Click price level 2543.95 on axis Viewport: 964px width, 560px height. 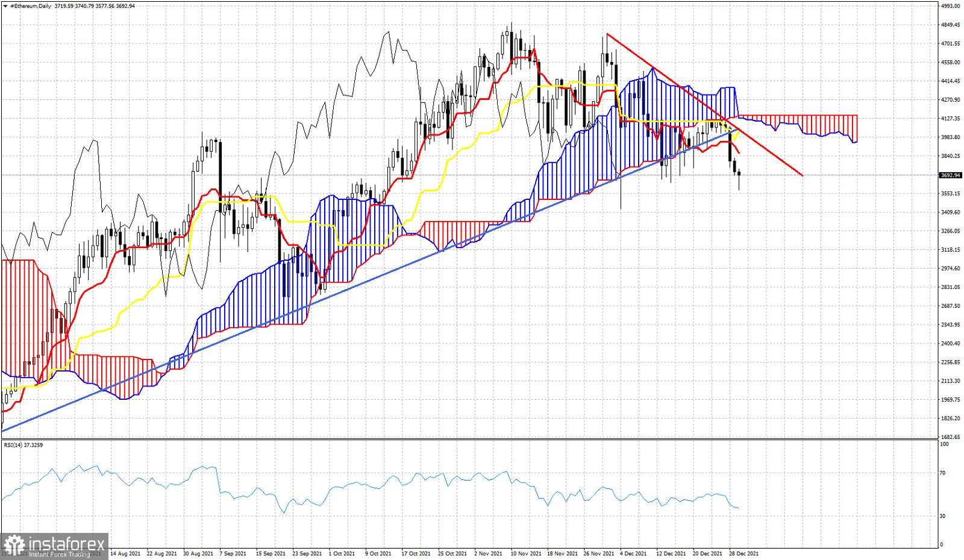[951, 325]
